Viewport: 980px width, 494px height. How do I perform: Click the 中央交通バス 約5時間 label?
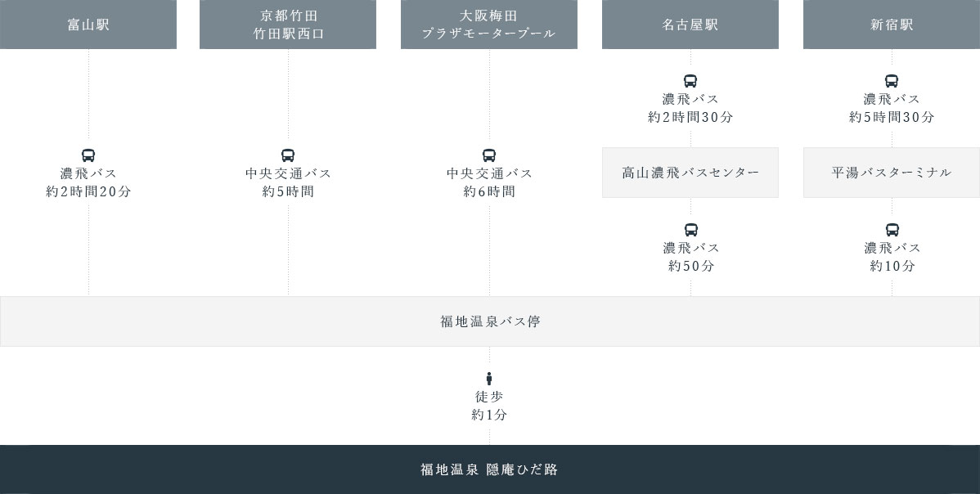pos(288,182)
